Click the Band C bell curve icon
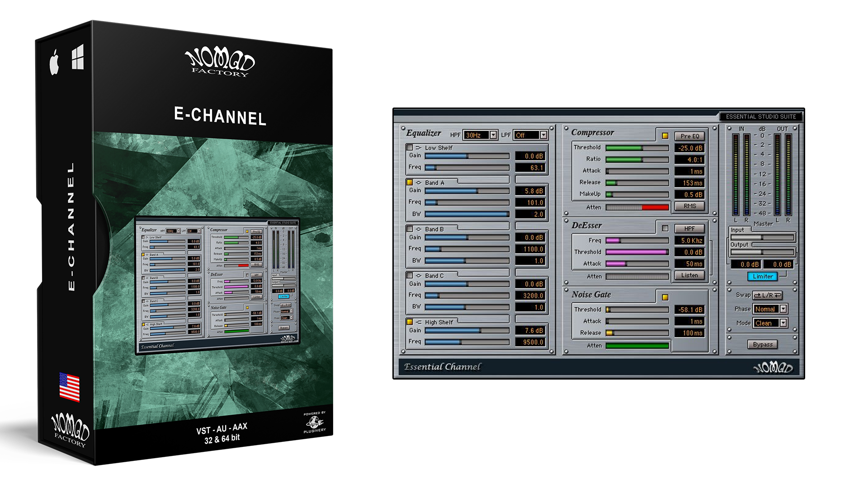This screenshot has width=868, height=488. (418, 276)
